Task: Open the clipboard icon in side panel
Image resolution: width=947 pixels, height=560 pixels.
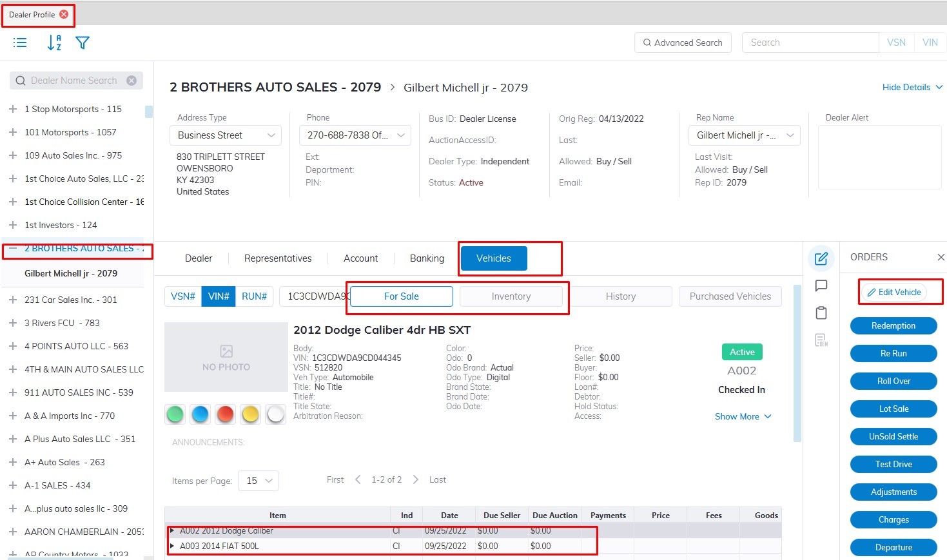Action: click(x=821, y=313)
